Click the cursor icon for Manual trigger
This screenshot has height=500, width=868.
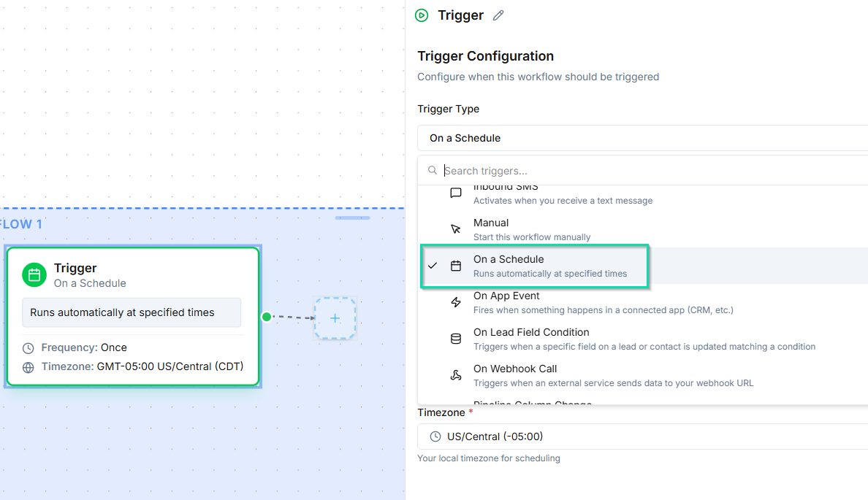[456, 229]
